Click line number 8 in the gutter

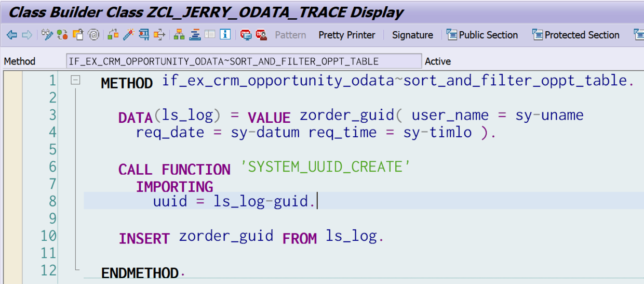[51, 201]
